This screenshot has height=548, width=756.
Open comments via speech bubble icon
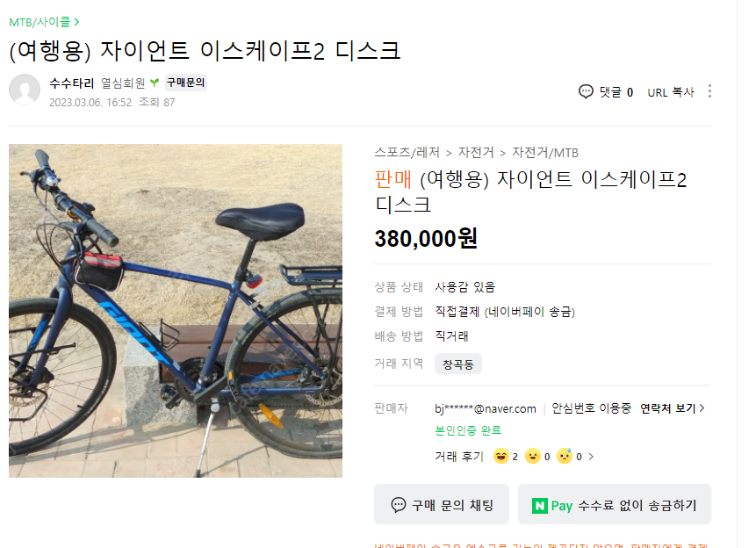[586, 91]
